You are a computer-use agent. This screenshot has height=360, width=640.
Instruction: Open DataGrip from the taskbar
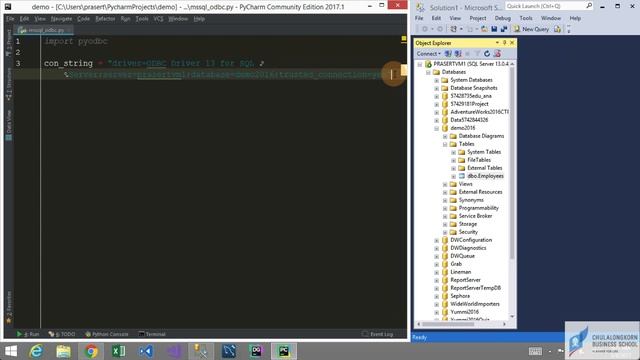click(x=256, y=351)
